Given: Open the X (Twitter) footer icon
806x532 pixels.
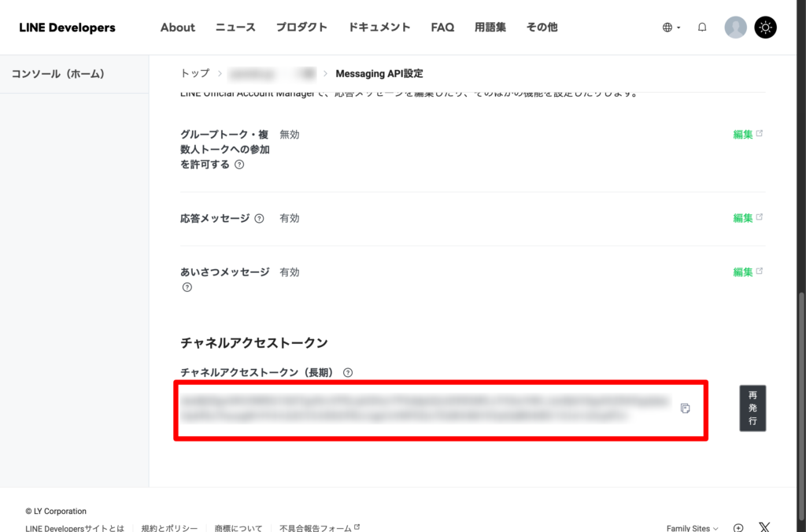Looking at the screenshot, I should pos(764,528).
